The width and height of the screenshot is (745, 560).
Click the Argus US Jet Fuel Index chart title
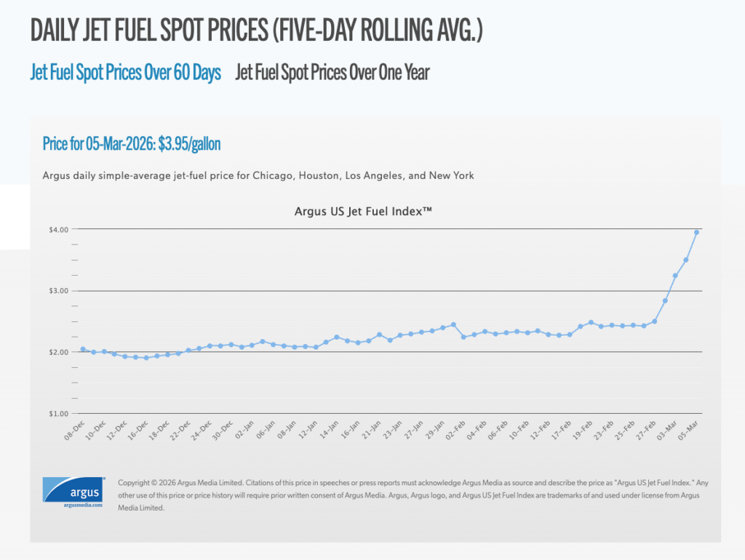[x=363, y=211]
